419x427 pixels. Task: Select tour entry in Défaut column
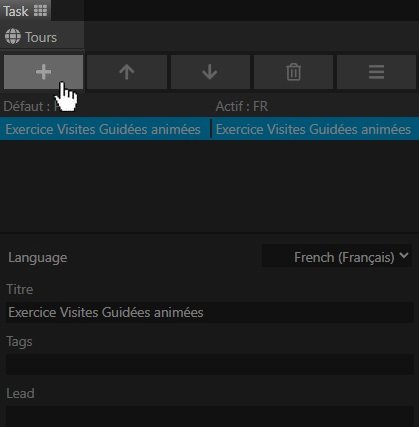[103, 129]
